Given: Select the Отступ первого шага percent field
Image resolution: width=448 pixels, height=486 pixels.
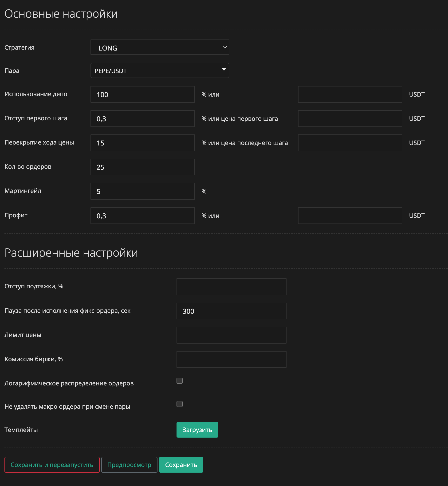Looking at the screenshot, I should coord(142,118).
